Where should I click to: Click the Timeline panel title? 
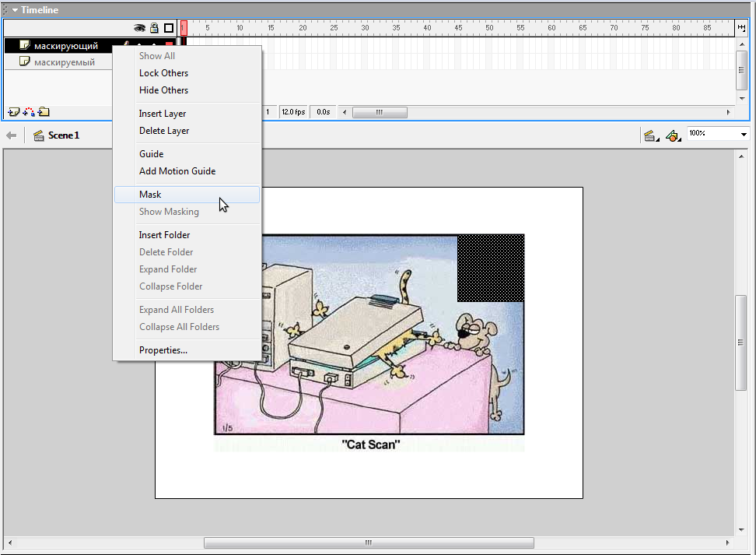tap(40, 9)
